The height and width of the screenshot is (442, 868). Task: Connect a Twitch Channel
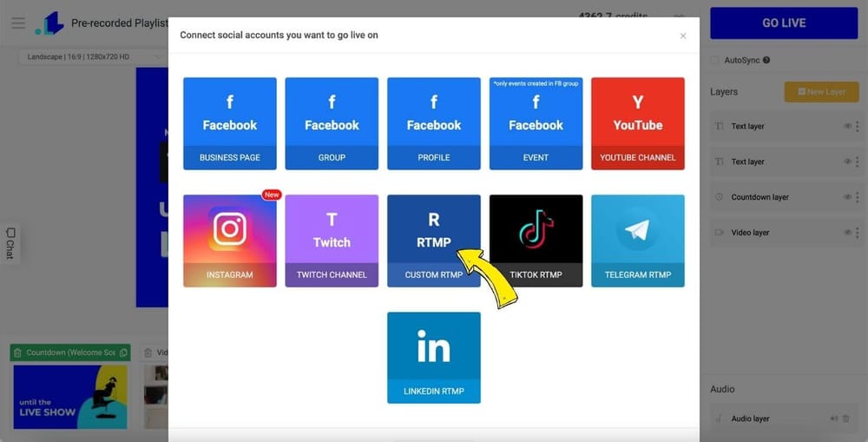pyautogui.click(x=332, y=241)
